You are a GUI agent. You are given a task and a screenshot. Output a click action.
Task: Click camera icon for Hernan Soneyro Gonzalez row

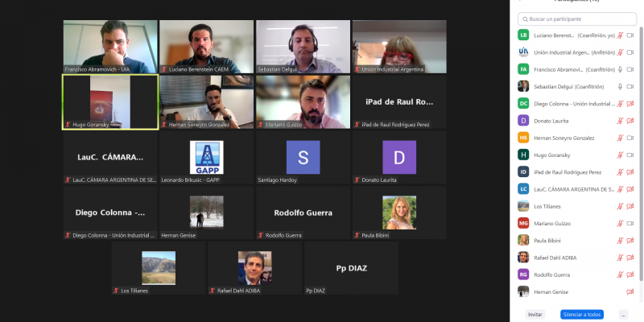point(630,138)
